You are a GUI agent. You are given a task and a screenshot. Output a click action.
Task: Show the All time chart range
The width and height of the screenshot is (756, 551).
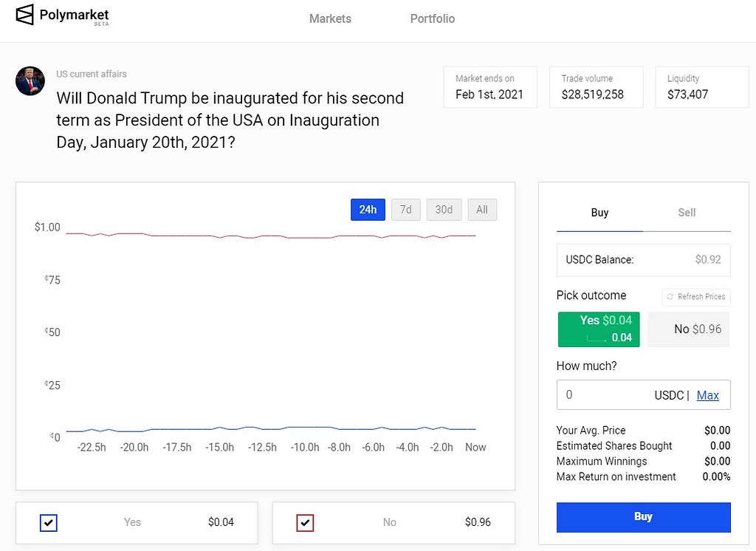click(482, 210)
